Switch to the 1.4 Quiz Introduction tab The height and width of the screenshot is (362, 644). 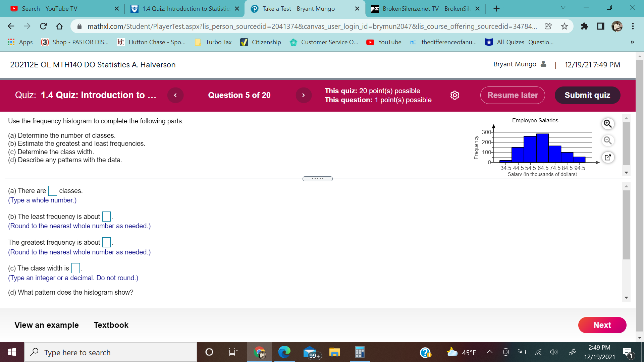click(x=185, y=9)
